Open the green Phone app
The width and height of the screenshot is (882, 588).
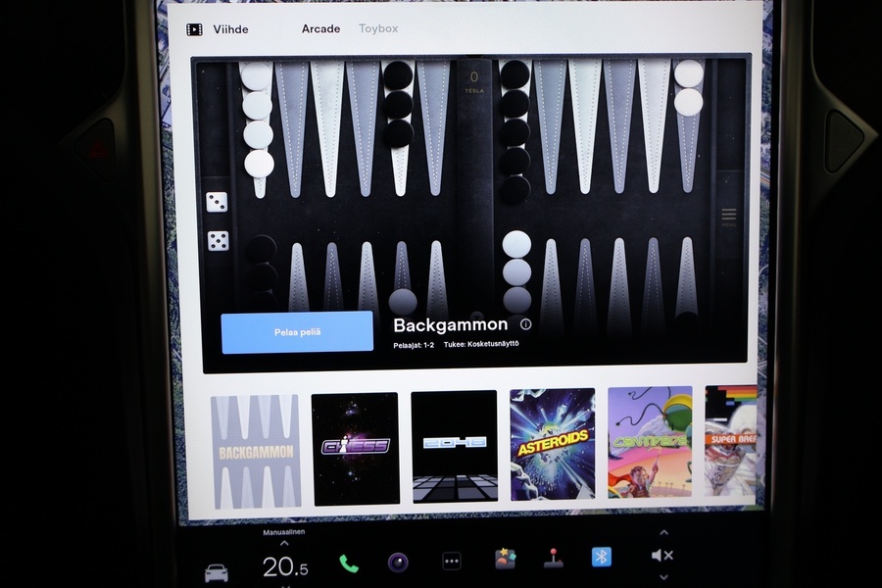pos(349,563)
